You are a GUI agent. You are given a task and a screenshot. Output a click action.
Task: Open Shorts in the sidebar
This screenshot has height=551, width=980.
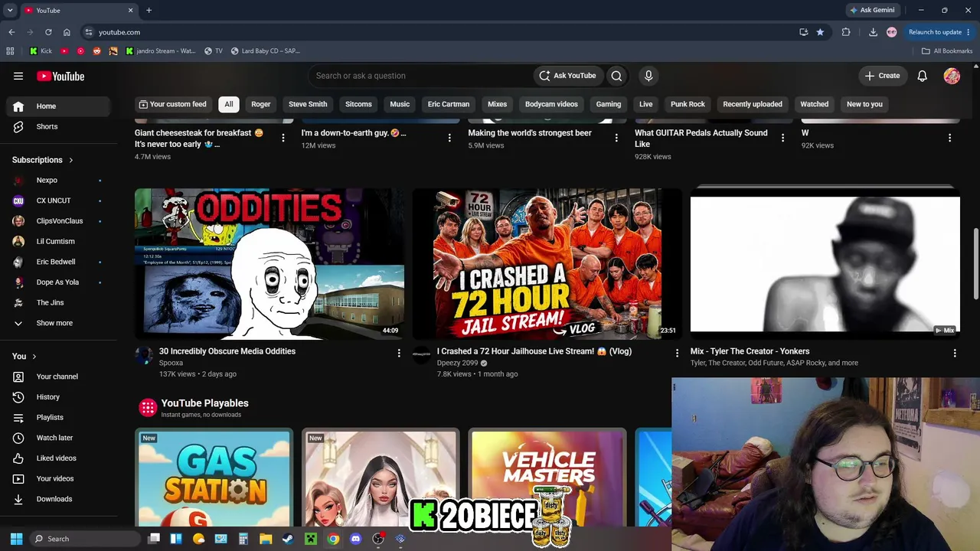(x=58, y=126)
